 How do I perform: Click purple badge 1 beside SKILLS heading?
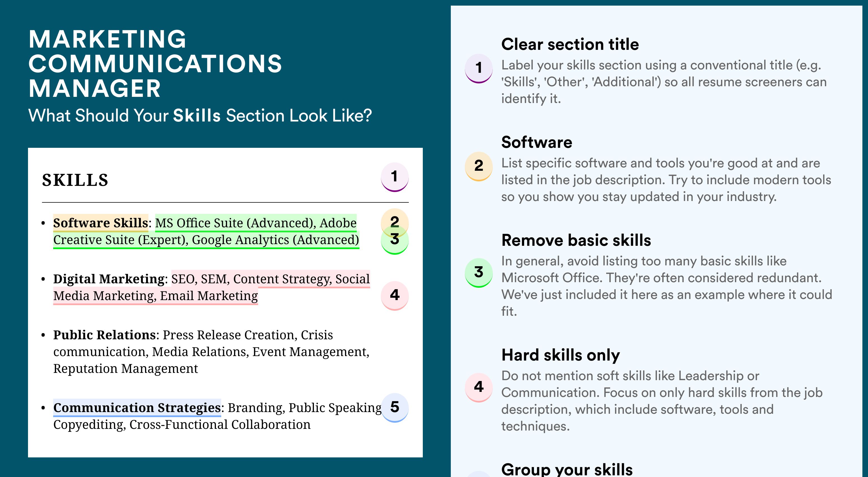(395, 177)
